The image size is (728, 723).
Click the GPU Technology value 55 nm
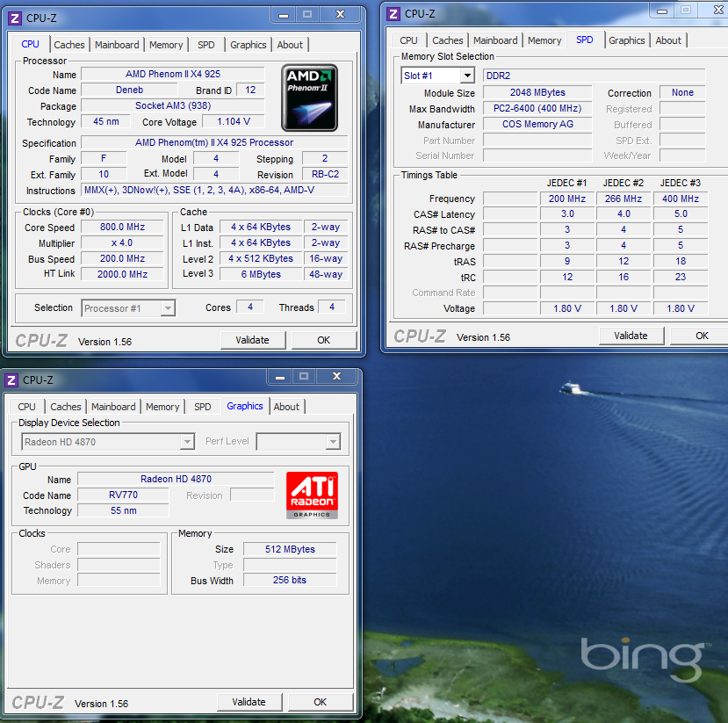[x=123, y=510]
